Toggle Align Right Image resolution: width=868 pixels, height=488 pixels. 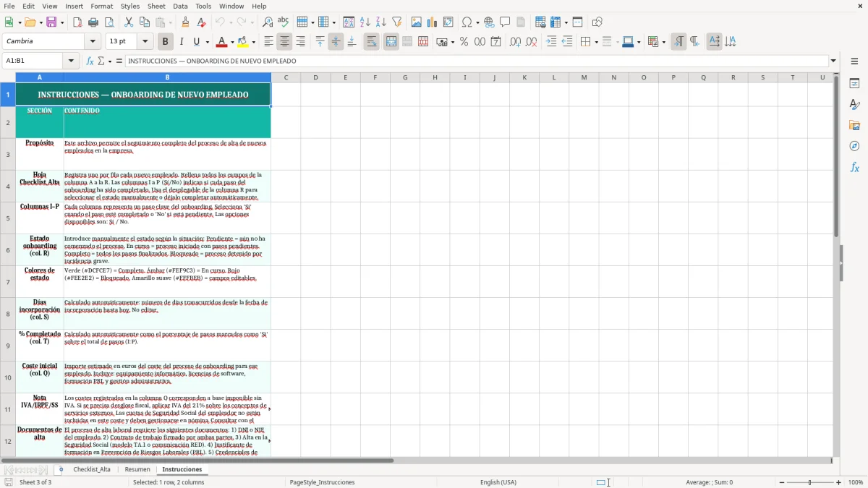pyautogui.click(x=300, y=42)
